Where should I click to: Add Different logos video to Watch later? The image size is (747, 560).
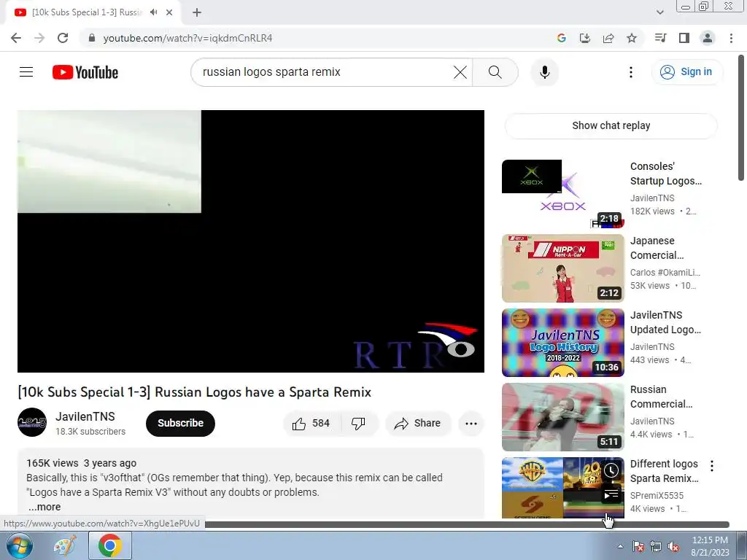[x=611, y=471]
